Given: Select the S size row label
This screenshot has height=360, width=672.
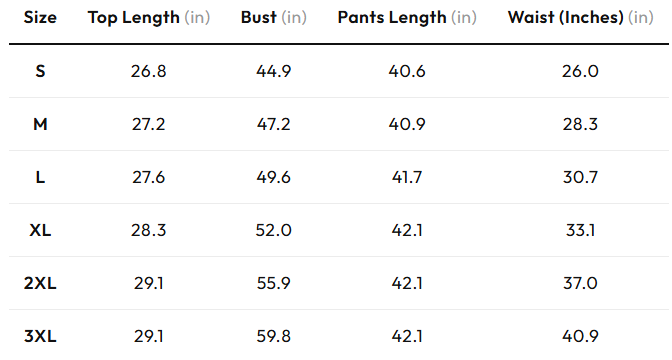Looking at the screenshot, I should point(40,71).
